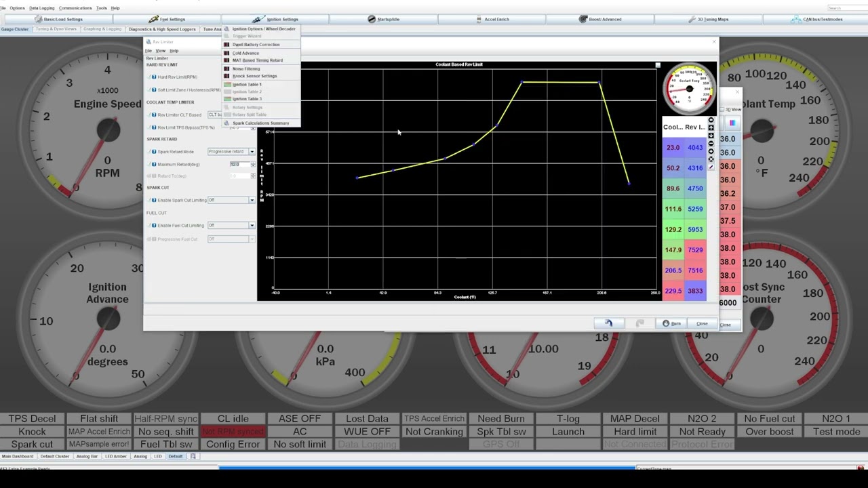The height and width of the screenshot is (488, 868).
Task: Click the down arrow decrement icon beside table
Action: coord(711,136)
